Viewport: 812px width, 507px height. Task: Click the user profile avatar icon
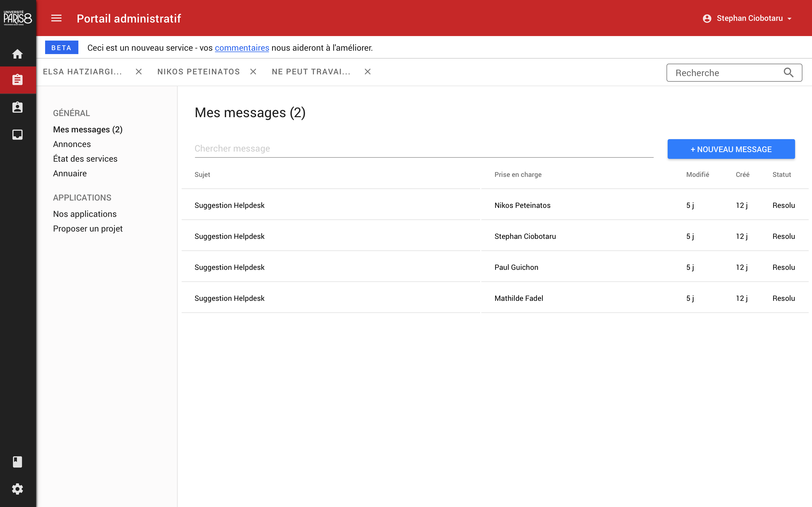707,18
